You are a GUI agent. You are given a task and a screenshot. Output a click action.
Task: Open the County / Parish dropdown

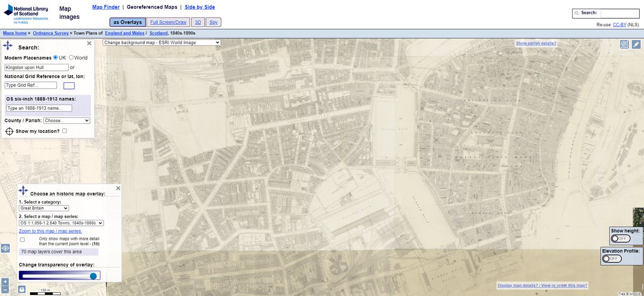point(67,121)
